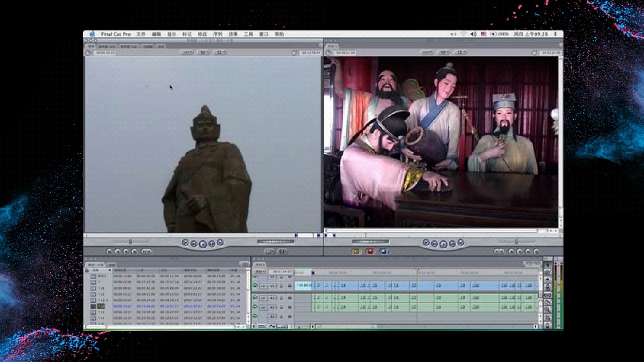This screenshot has height=362, width=644.
Task: Go to previous edit in the Viewer
Action: click(x=185, y=243)
